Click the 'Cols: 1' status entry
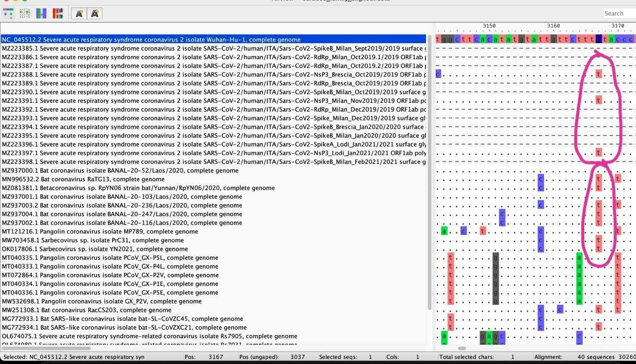 pos(403,357)
